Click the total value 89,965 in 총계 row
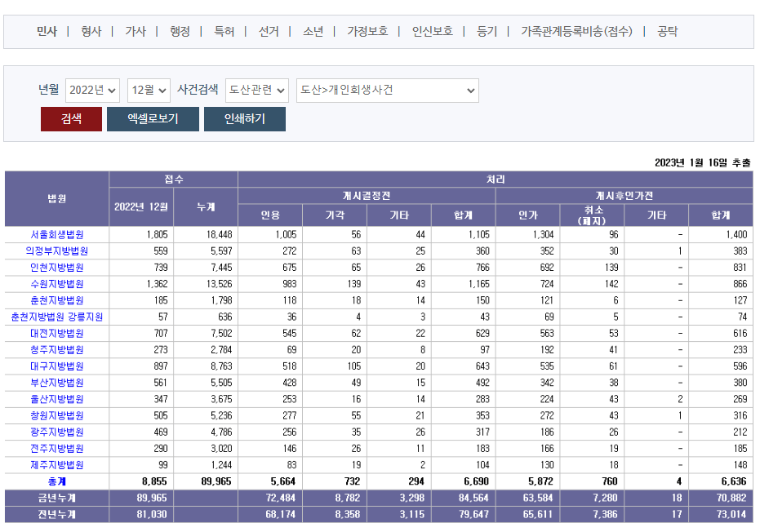Viewport: 760px width, 532px height. [216, 481]
